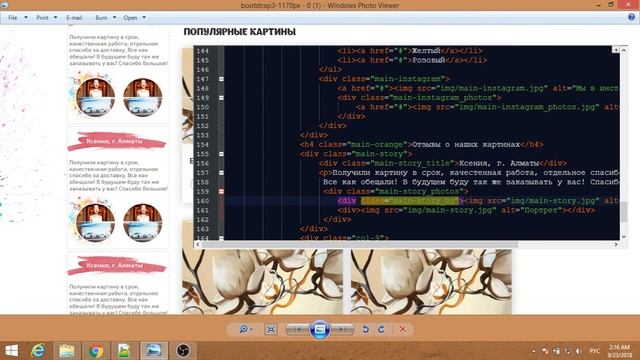The image size is (640, 360).
Task: Open the taskbar clock showing 2:16 AM
Action: point(619,351)
